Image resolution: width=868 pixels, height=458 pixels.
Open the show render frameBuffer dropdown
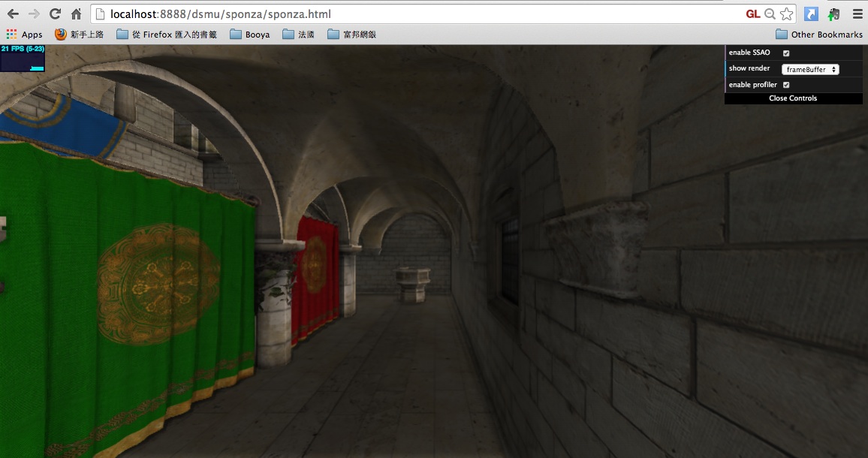click(810, 69)
